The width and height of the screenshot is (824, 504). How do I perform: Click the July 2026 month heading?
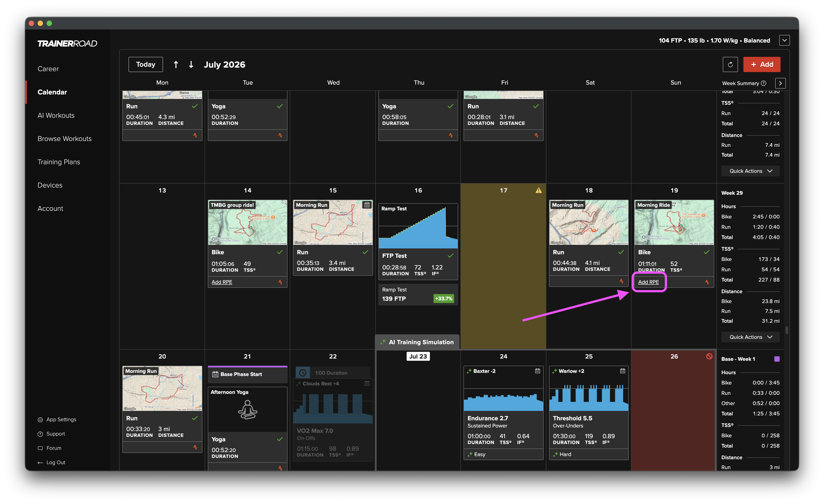(x=225, y=64)
